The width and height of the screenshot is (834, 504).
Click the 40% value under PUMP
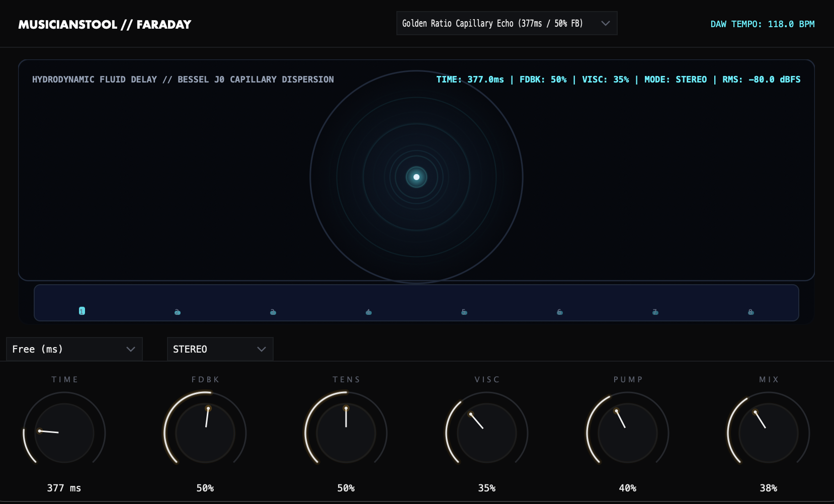click(628, 488)
